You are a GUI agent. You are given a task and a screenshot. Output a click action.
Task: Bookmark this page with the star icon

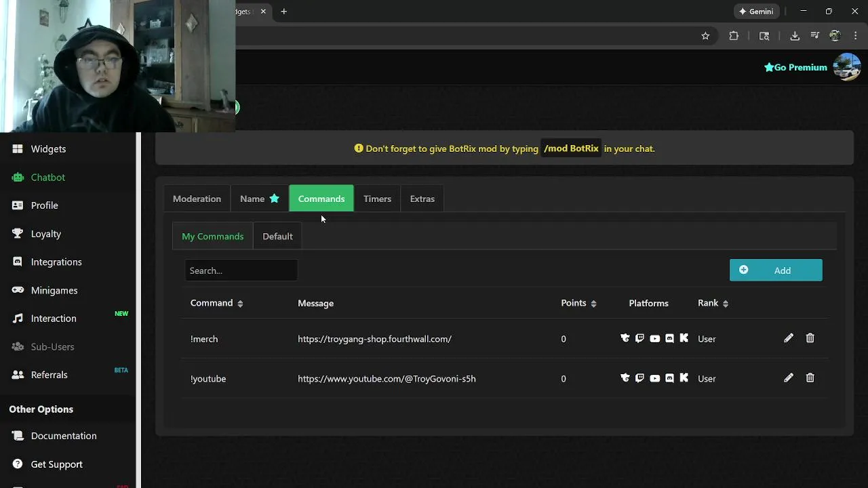coord(705,36)
